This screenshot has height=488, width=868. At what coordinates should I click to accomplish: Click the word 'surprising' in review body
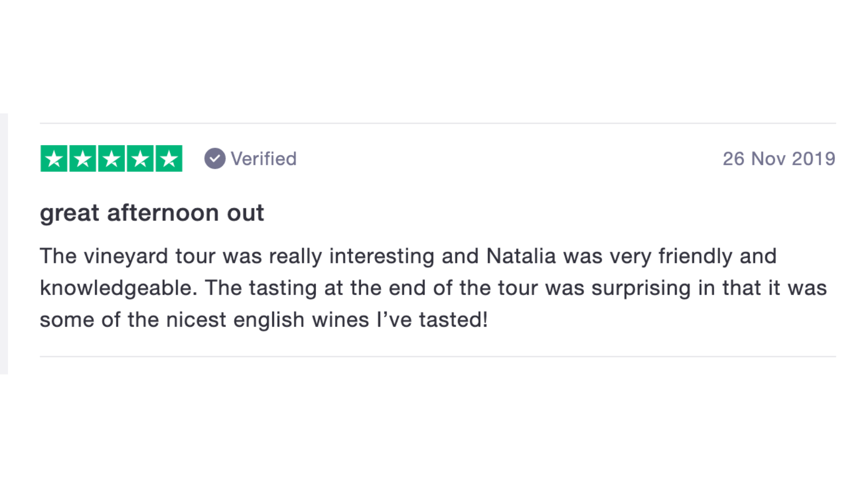(x=641, y=289)
